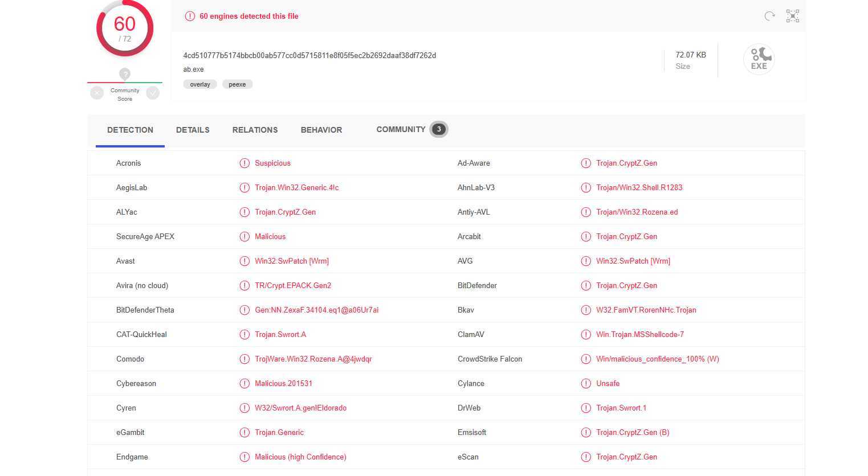Viewport: 868px width, 476px height.
Task: Click the EXE file type icon
Action: click(x=759, y=59)
